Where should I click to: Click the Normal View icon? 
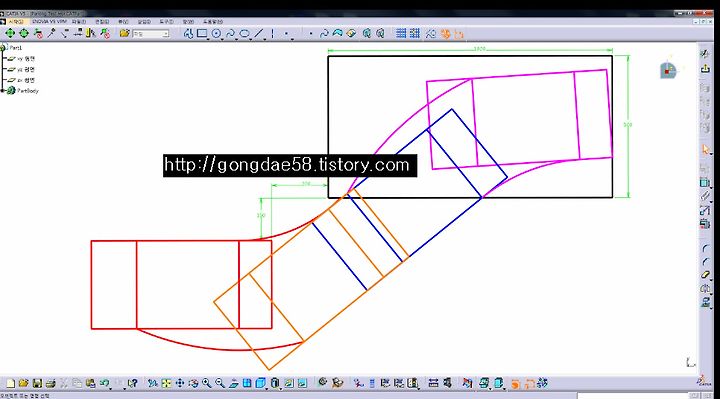(233, 383)
